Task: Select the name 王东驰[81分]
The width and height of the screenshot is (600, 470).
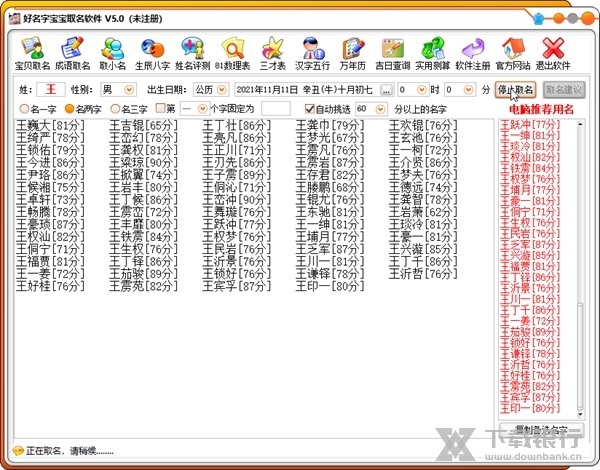Action: pos(330,212)
